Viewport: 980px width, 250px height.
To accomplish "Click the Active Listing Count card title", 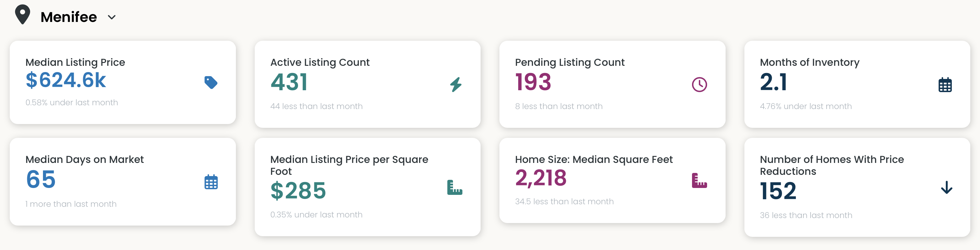I will (320, 62).
